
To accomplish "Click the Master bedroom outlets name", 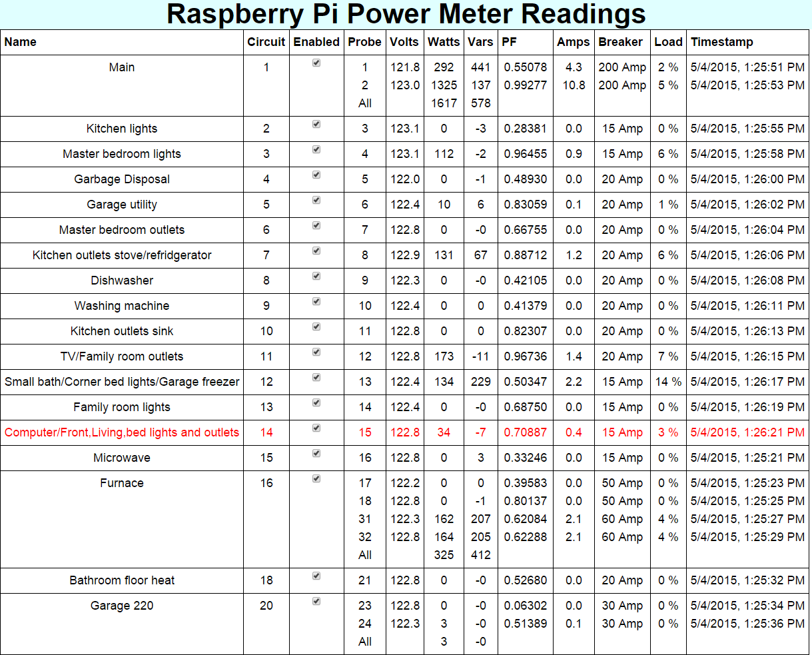I will (x=122, y=230).
